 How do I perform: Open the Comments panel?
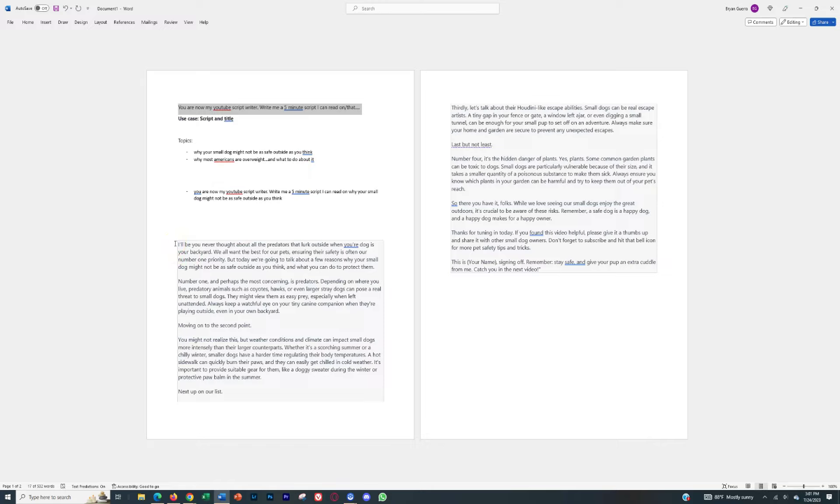pos(760,22)
